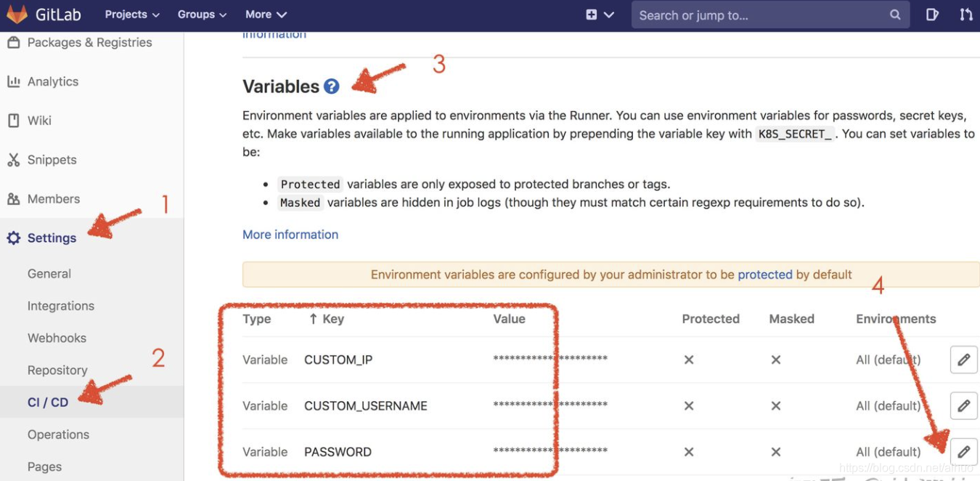
Task: Click the Protected column header
Action: pos(711,319)
